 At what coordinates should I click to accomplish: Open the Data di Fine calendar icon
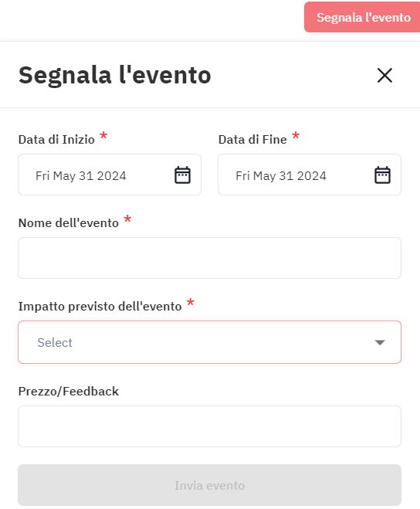383,175
